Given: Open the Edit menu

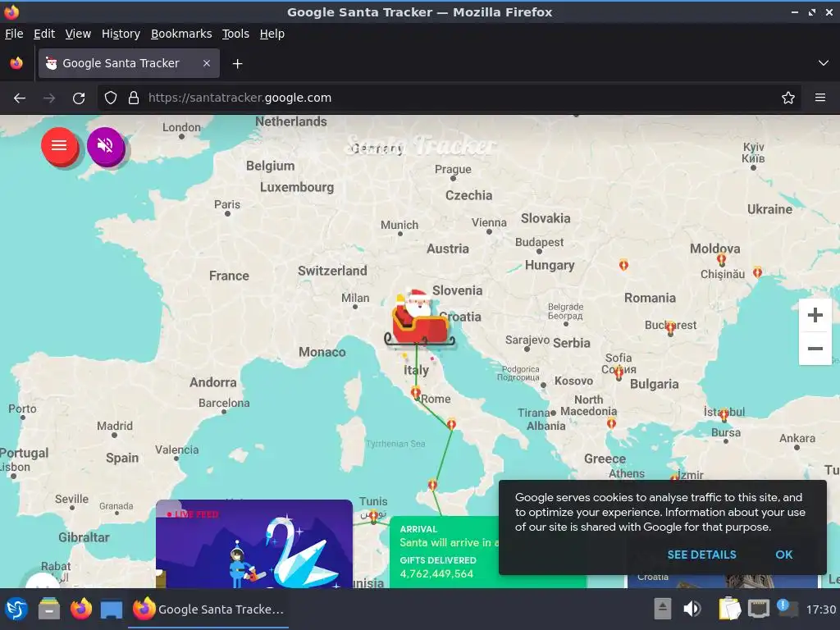Looking at the screenshot, I should (44, 34).
